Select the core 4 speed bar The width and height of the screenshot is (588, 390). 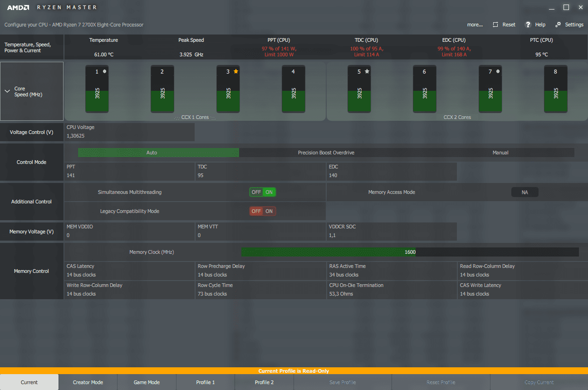tap(294, 89)
